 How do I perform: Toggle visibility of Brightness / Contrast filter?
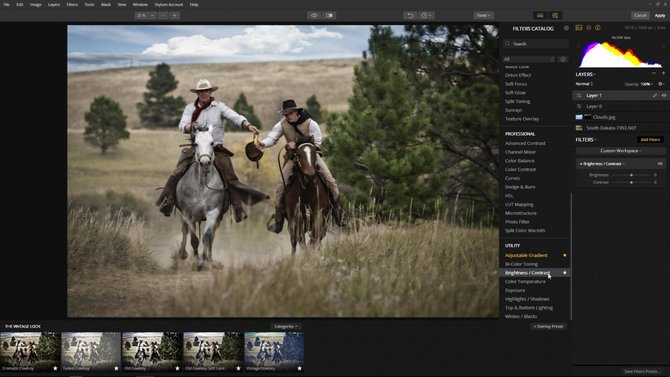[660, 164]
